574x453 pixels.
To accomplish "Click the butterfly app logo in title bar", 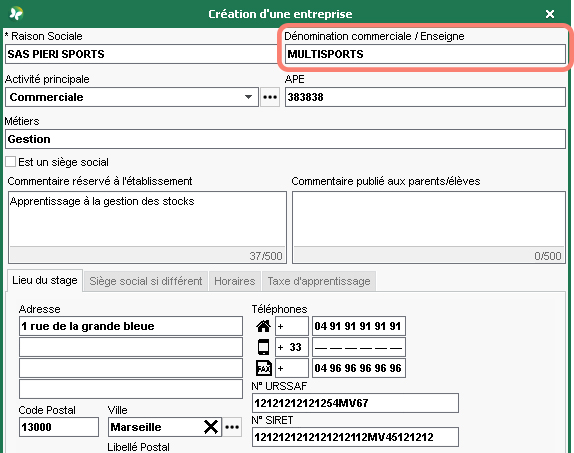I will (16, 14).
